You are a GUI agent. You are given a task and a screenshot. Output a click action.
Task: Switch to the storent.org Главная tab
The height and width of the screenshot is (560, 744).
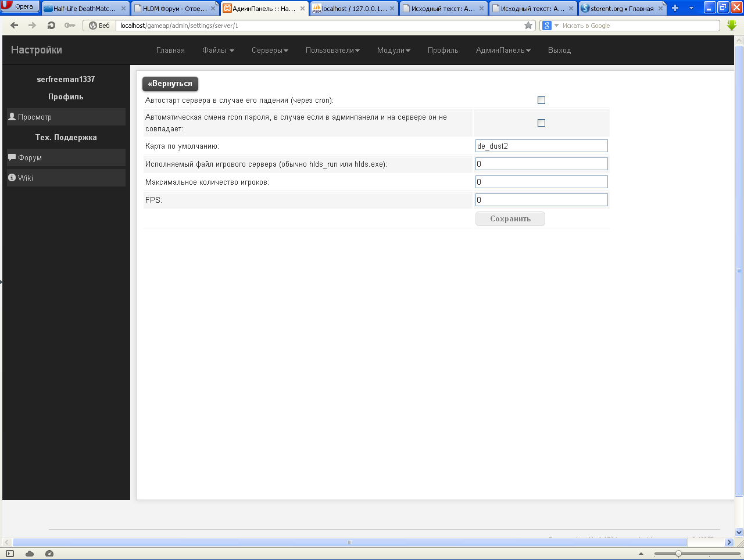[621, 9]
